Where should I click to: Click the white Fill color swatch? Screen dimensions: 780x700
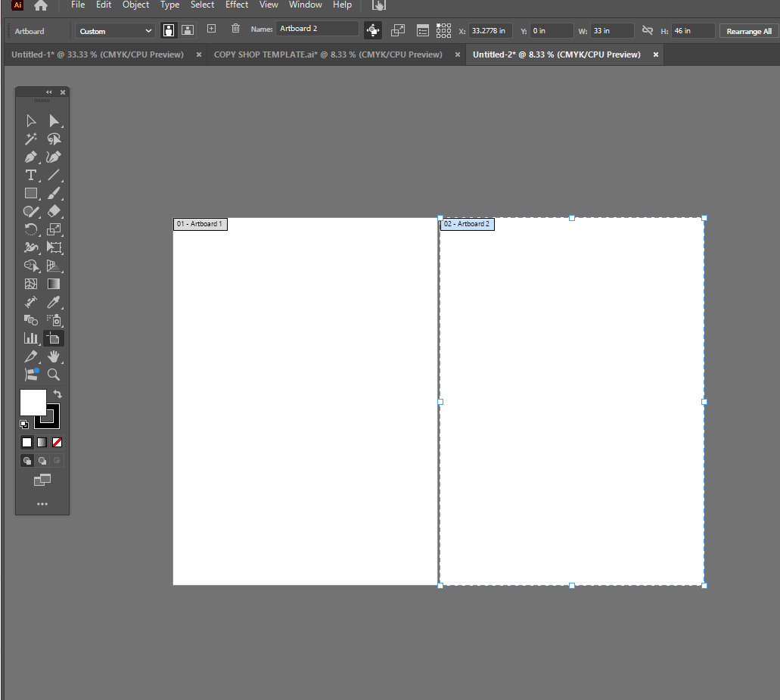[x=33, y=402]
